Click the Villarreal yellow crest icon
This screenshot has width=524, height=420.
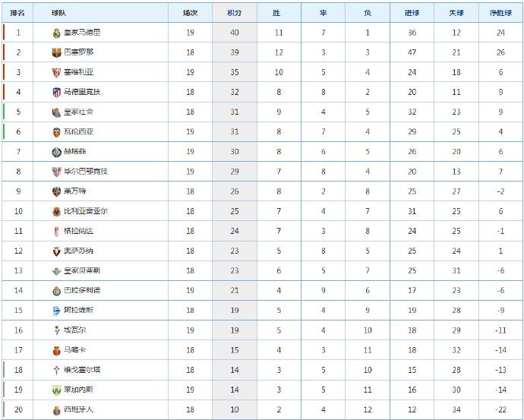56,211
